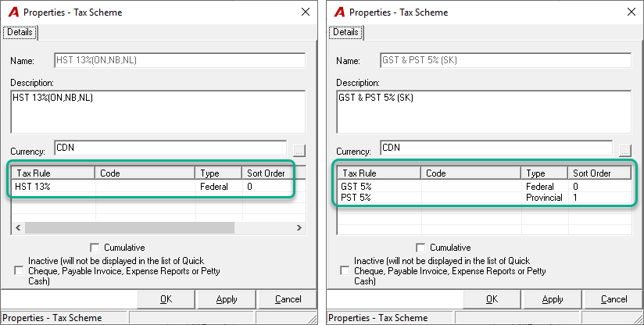Screen dimensions: 644x325
Task: Click the Tax Rule column header in HST dialog
Action: pos(53,173)
